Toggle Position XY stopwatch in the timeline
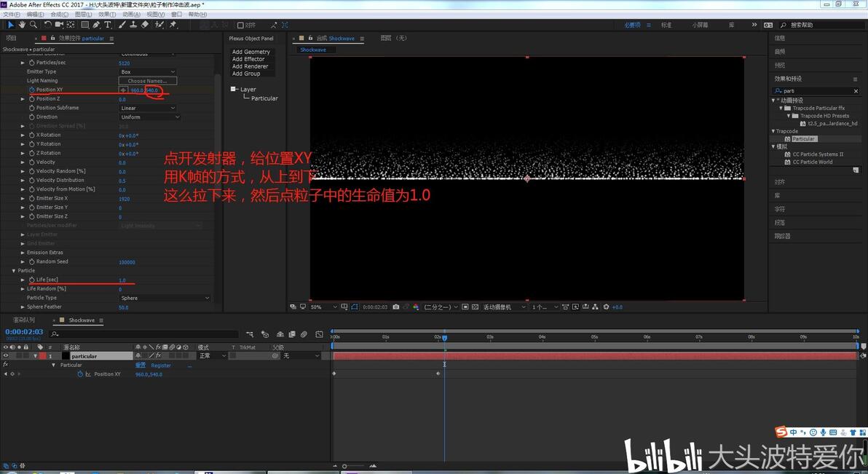The height and width of the screenshot is (474, 868). [79, 374]
